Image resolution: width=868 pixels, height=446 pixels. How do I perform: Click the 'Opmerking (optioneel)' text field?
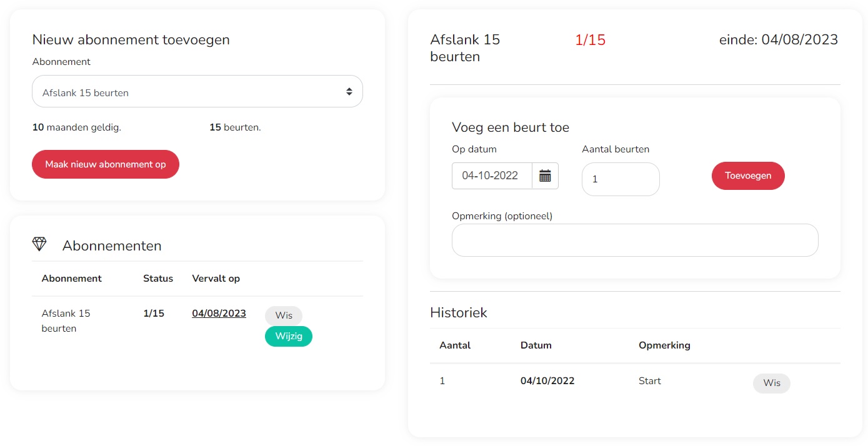[x=634, y=240]
